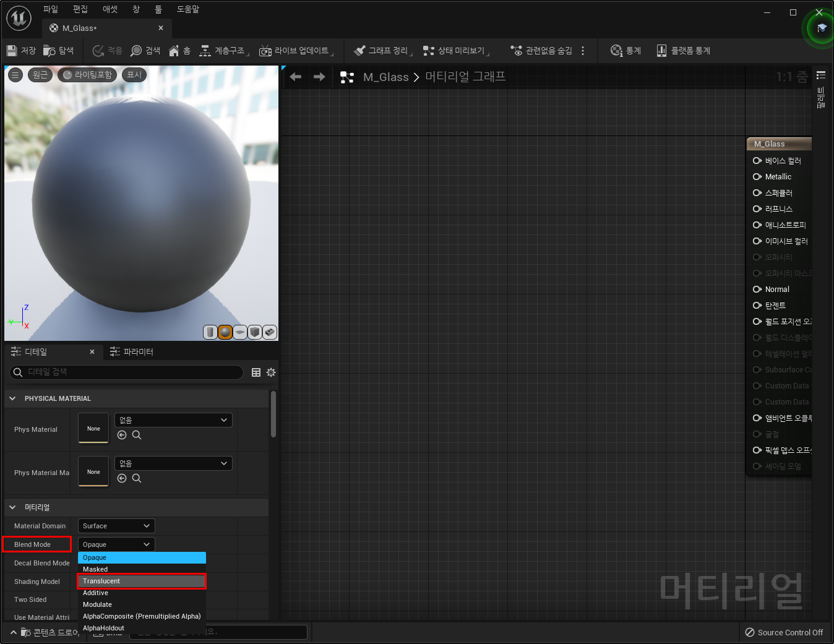
Task: Save the material with 저장
Action: click(21, 51)
